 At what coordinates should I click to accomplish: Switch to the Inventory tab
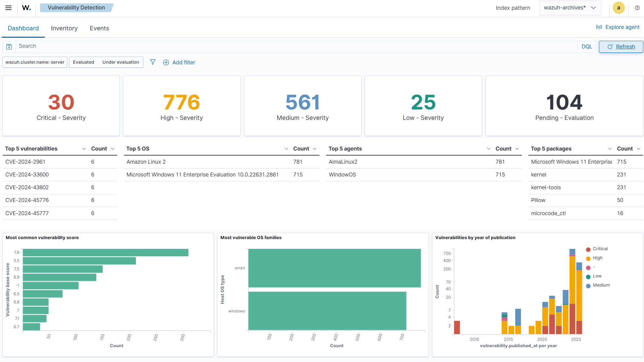[64, 28]
